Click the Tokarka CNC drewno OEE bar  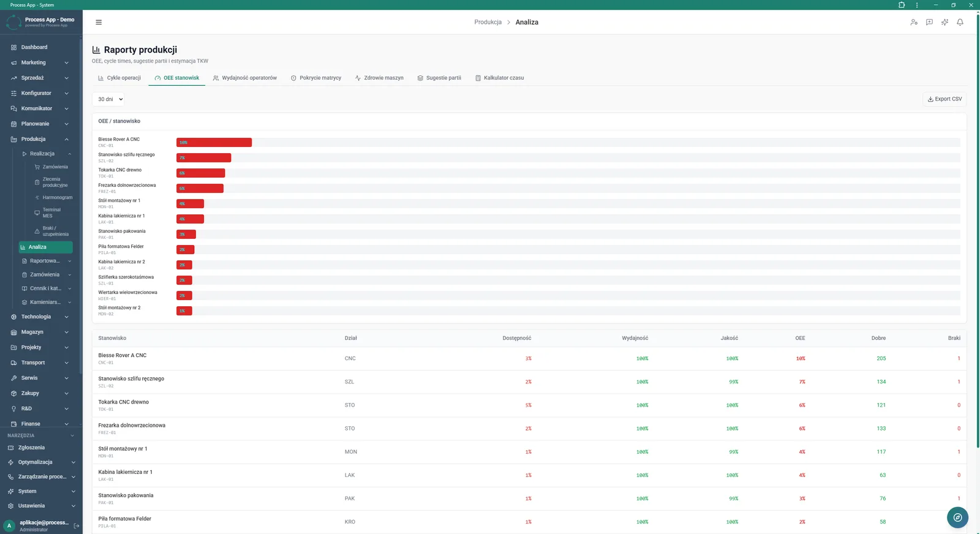[200, 173]
